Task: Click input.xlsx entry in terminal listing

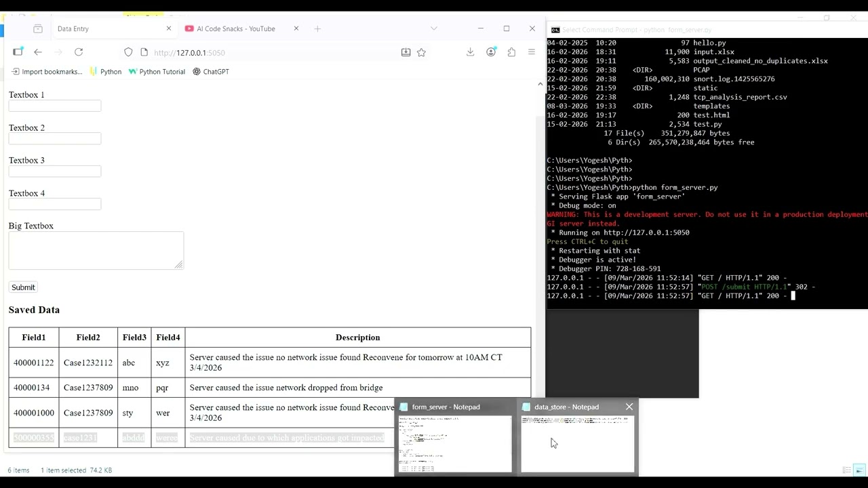Action: [713, 52]
